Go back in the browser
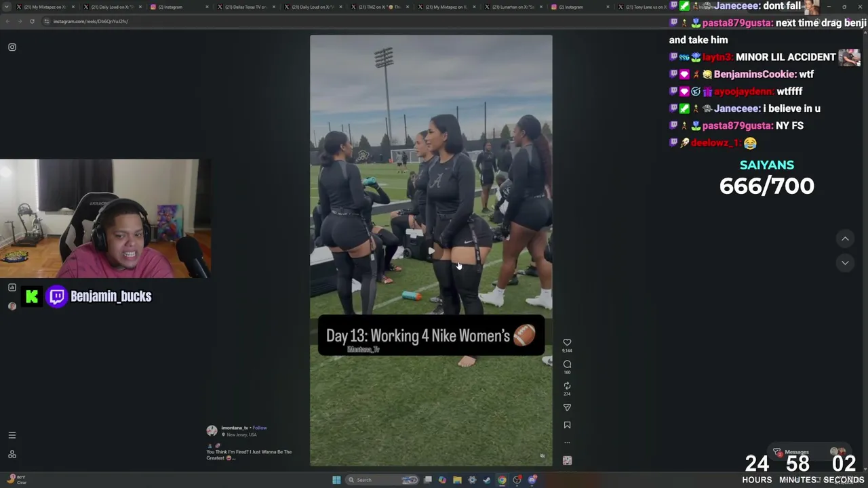The height and width of the screenshot is (488, 868). pyautogui.click(x=7, y=21)
